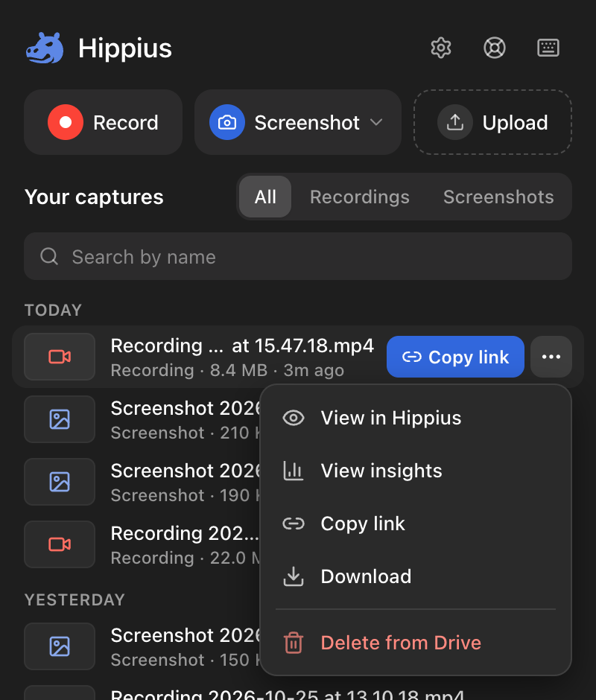
Task: Switch to the Screenshots tab
Action: point(498,197)
